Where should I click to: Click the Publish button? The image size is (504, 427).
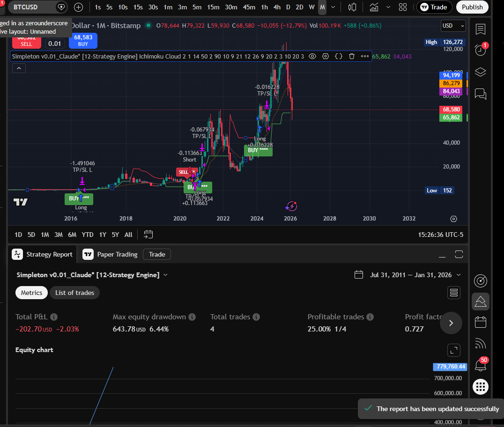click(472, 7)
